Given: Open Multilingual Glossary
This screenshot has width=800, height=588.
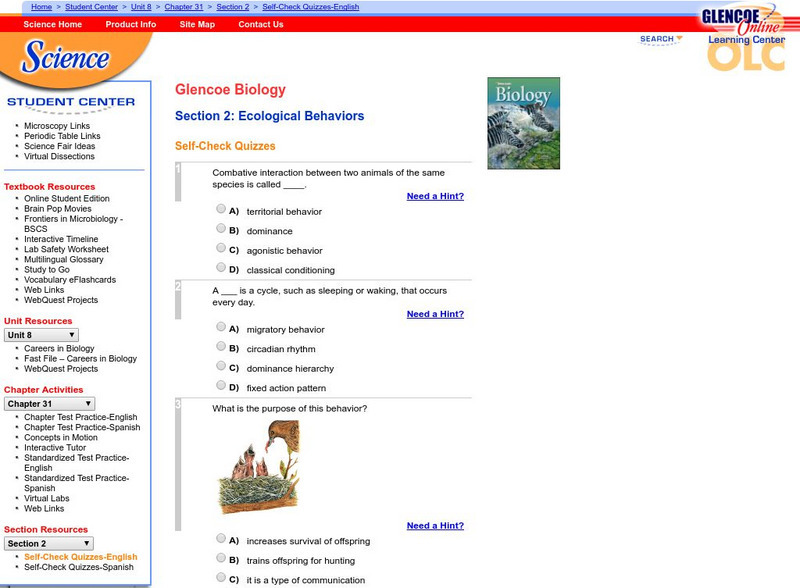Looking at the screenshot, I should coord(64,259).
